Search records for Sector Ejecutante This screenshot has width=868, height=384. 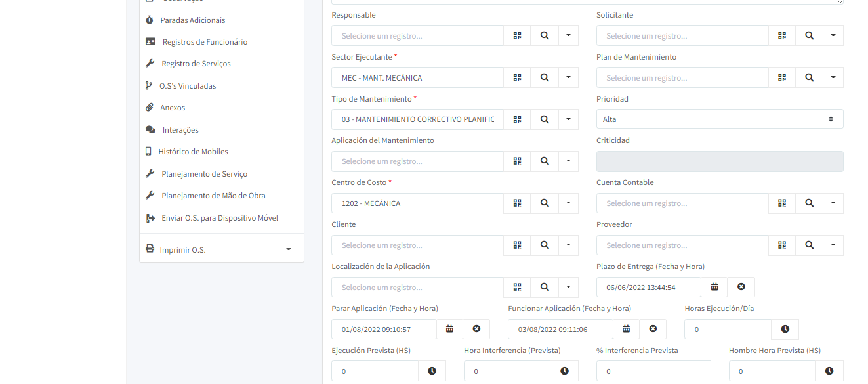tap(545, 77)
